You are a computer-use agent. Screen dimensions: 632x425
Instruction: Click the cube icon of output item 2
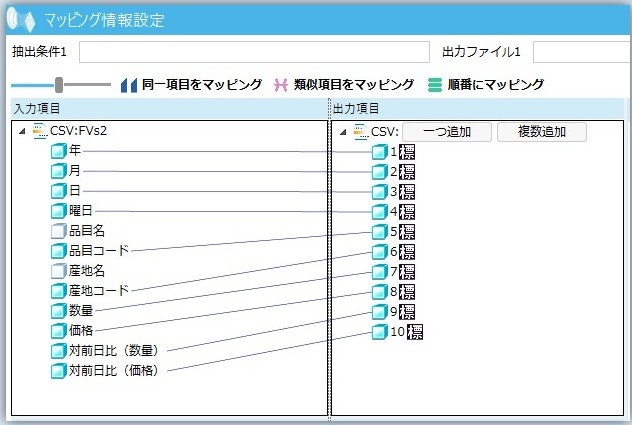point(379,172)
